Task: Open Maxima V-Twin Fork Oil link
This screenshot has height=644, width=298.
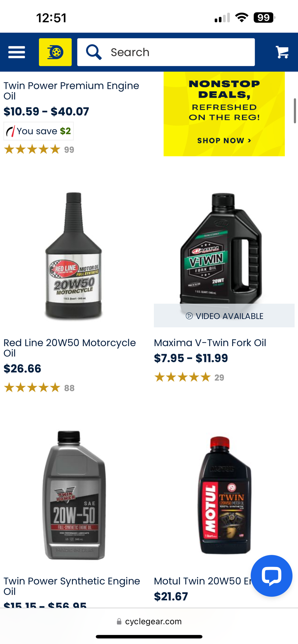Action: [x=210, y=343]
